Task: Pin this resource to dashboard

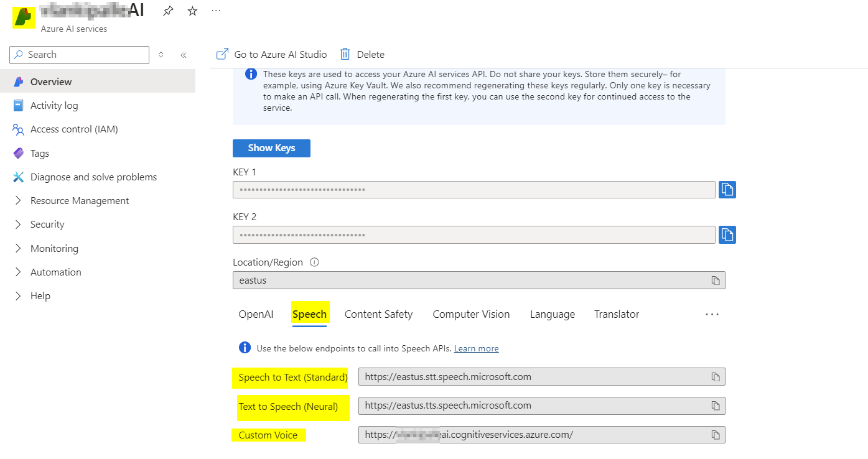Action: click(168, 11)
